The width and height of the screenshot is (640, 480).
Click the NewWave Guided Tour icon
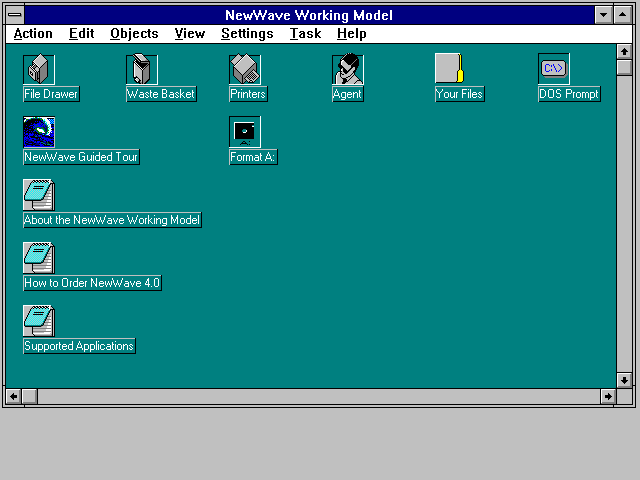39,133
